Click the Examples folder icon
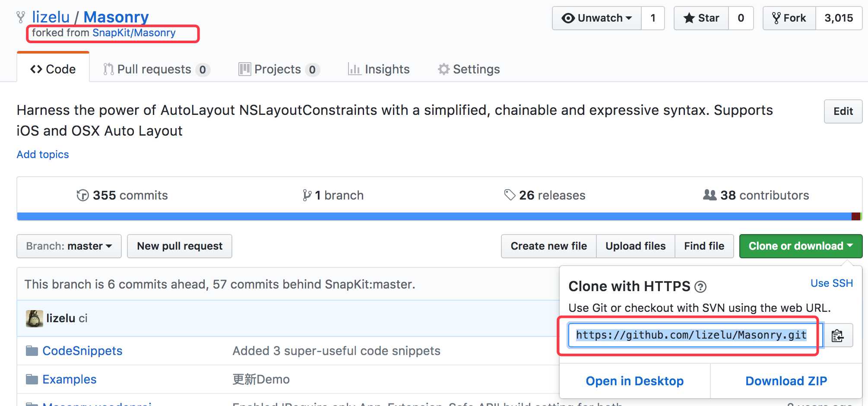This screenshot has width=868, height=406. click(32, 379)
